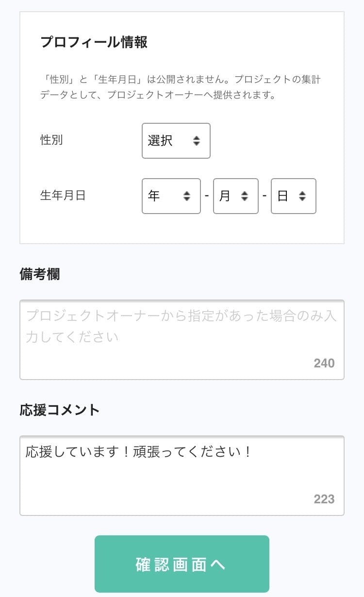Click the arrow icon on the 日 selector
The height and width of the screenshot is (597, 364).
(302, 196)
